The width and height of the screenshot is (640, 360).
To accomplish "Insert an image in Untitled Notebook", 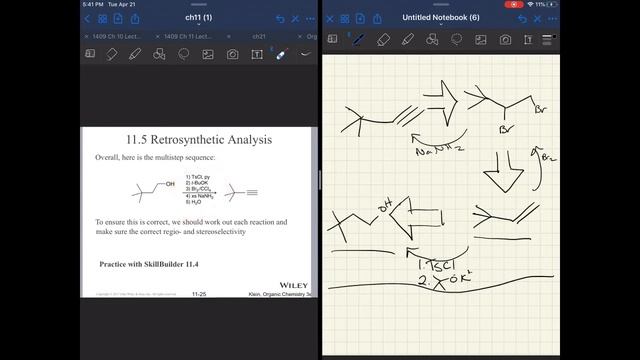I will (481, 40).
